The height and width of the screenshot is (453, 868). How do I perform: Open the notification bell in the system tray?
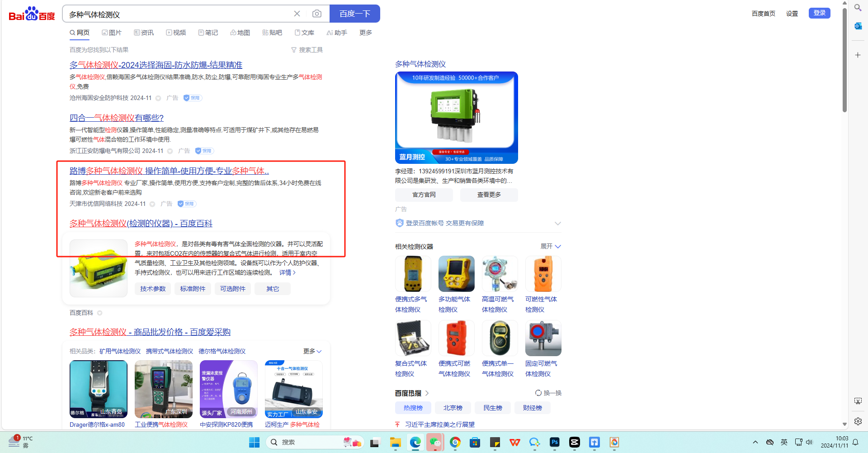tap(855, 442)
